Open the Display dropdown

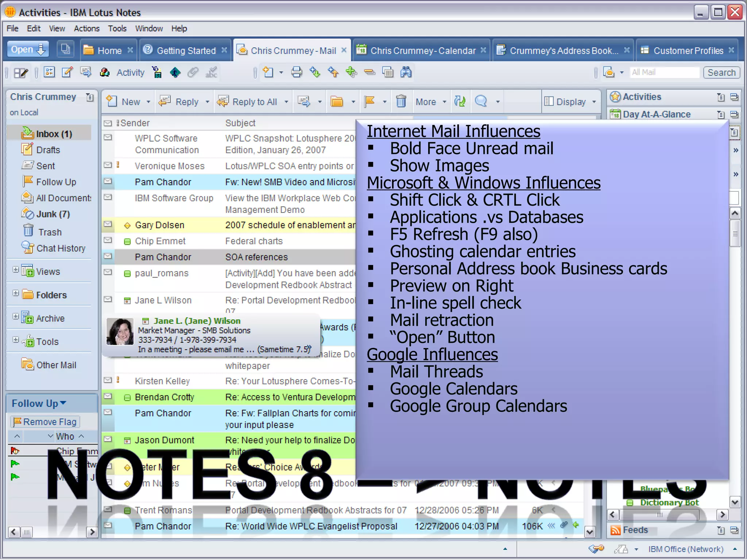[x=570, y=102]
